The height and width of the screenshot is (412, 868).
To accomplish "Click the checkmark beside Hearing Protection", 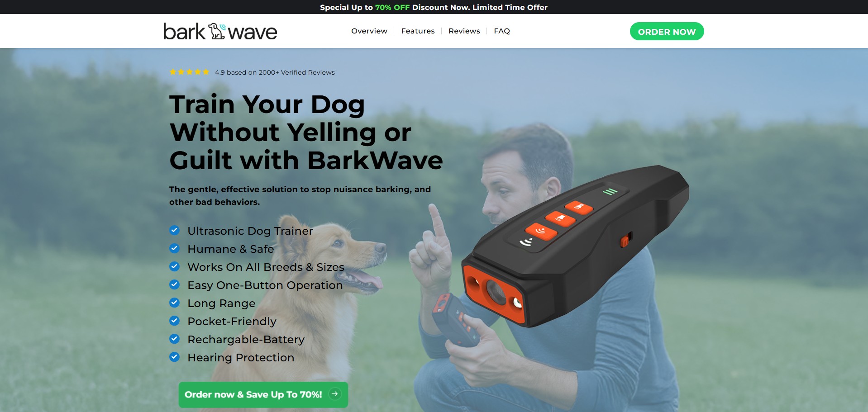I will click(174, 357).
